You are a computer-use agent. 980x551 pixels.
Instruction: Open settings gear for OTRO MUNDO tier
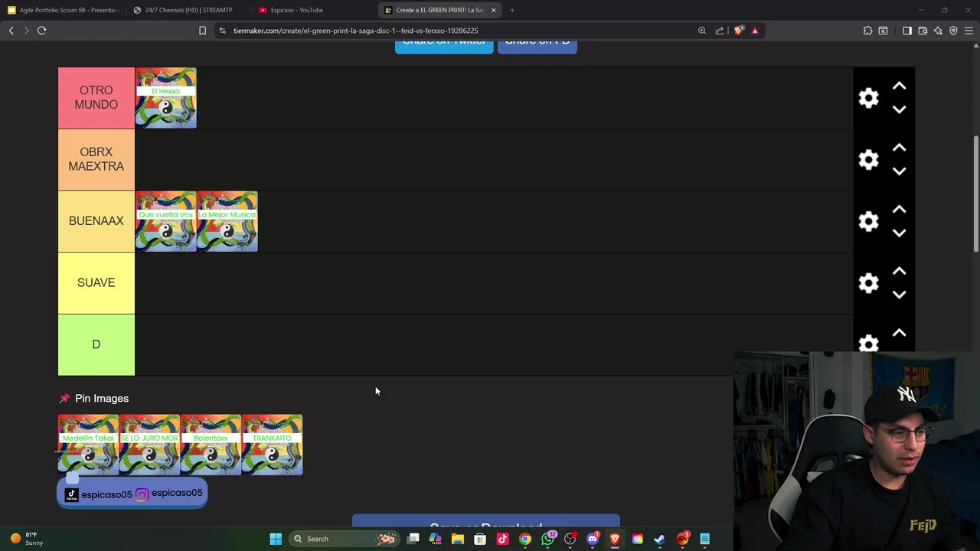(868, 98)
